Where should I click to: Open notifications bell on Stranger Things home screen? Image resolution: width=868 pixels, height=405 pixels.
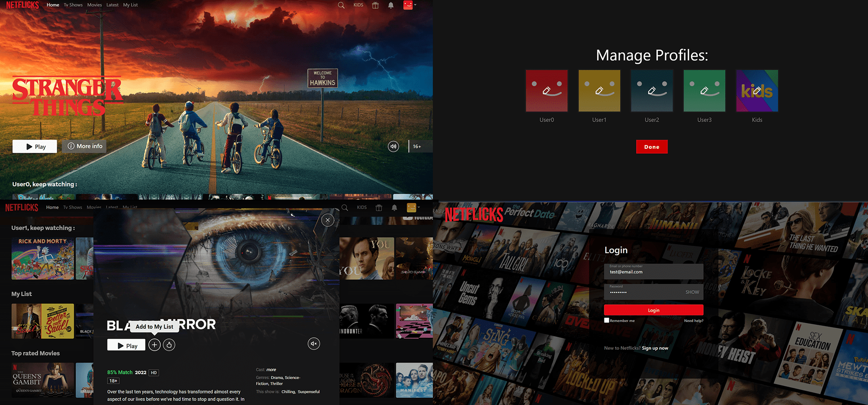(x=391, y=5)
